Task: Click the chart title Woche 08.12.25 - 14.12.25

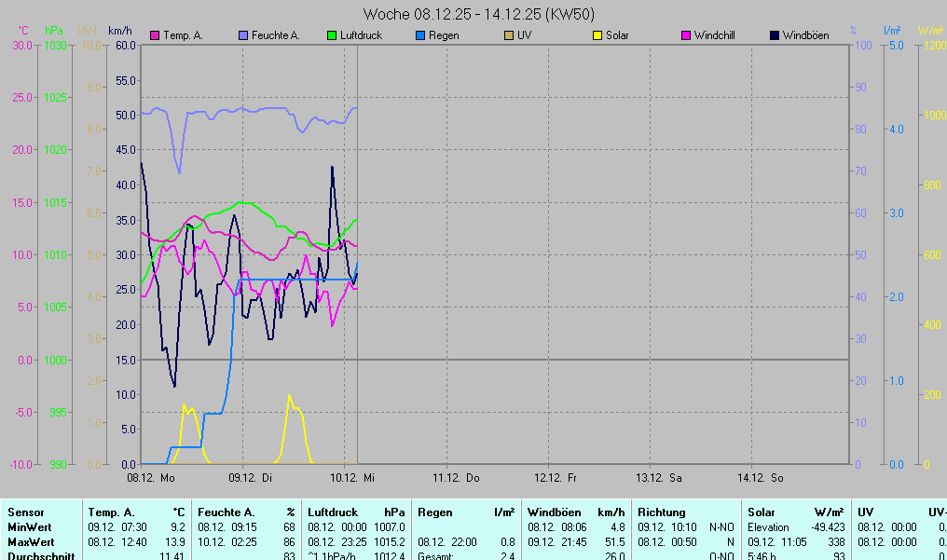Action: pyautogui.click(x=479, y=14)
